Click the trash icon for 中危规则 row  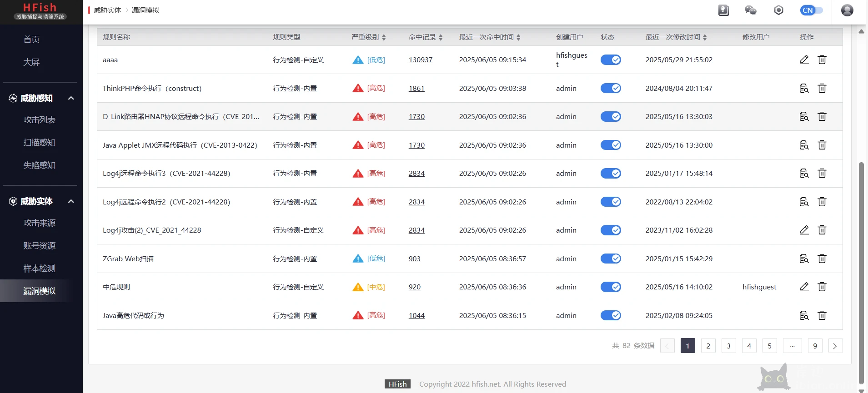(822, 287)
